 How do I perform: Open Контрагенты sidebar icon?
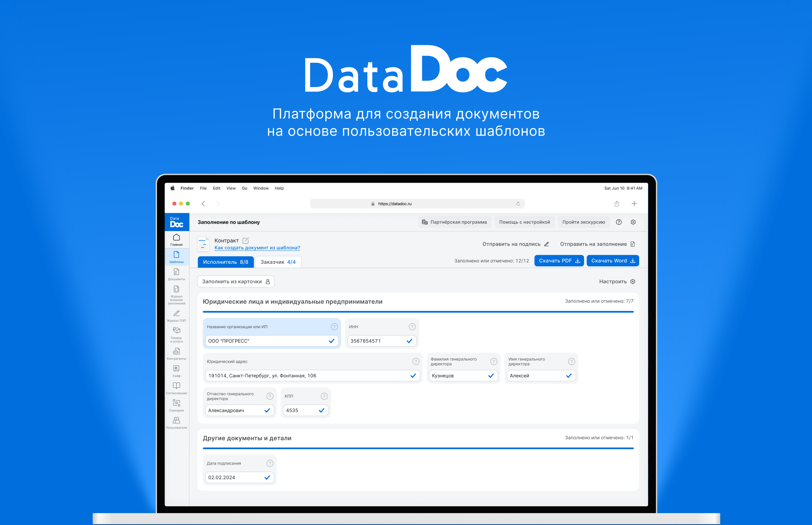(176, 354)
